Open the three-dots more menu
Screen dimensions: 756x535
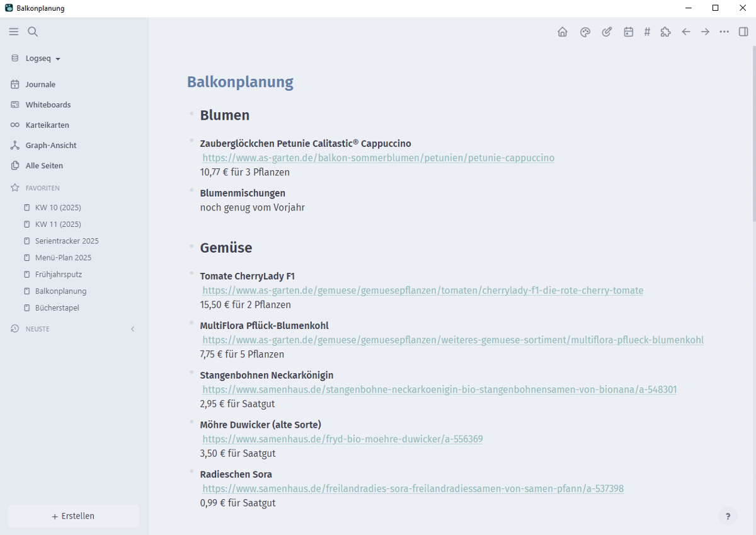coord(724,32)
